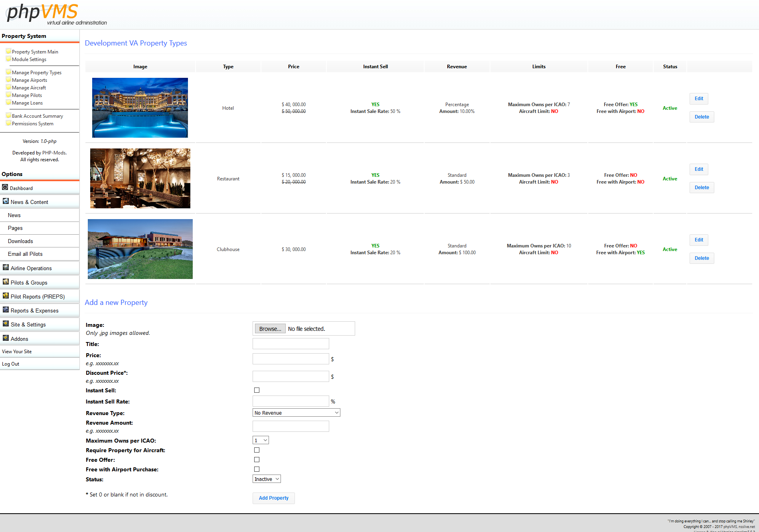
Task: Click folder icon beside Manage Property Types
Action: (8, 72)
